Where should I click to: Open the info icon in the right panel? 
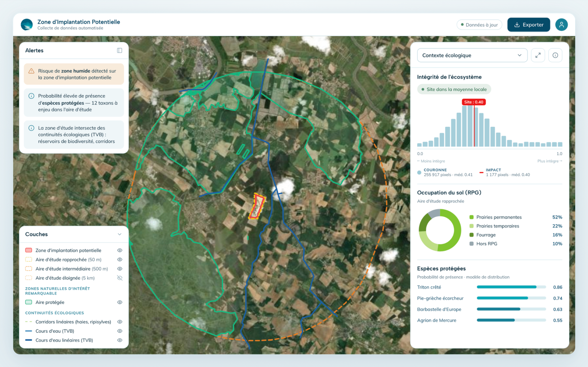(555, 55)
